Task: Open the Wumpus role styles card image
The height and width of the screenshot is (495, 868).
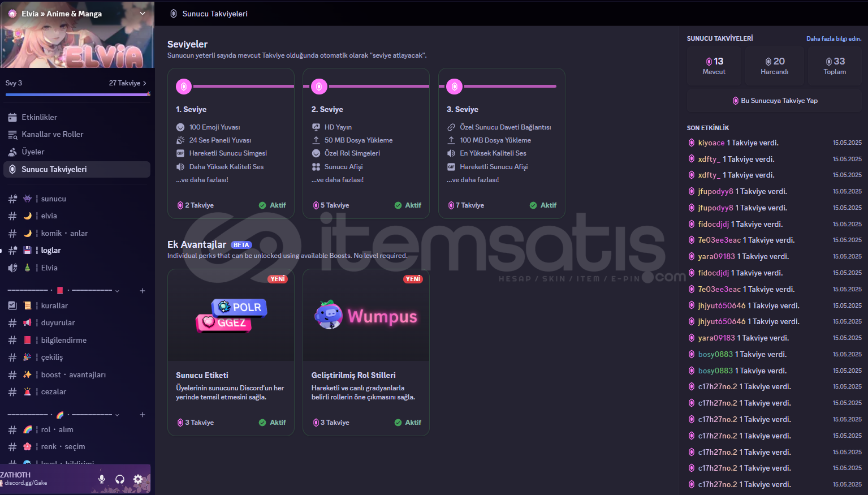Action: point(366,315)
